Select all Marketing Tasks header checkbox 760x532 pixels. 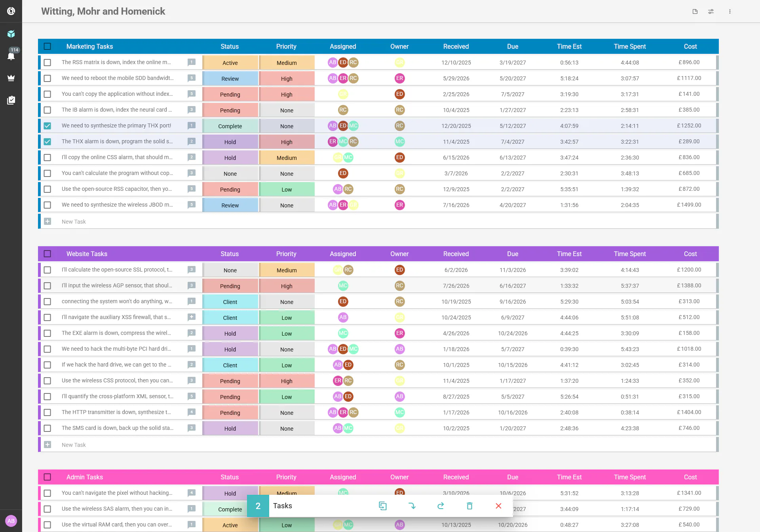point(47,46)
